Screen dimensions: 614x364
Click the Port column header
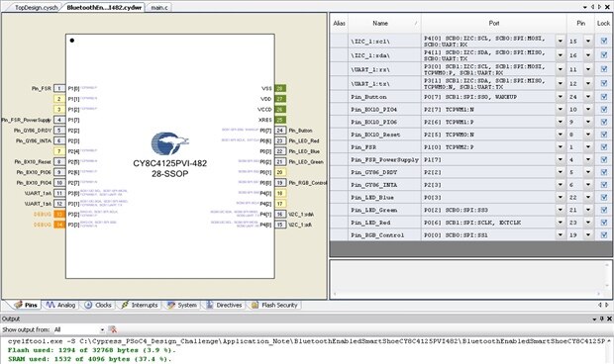(494, 23)
